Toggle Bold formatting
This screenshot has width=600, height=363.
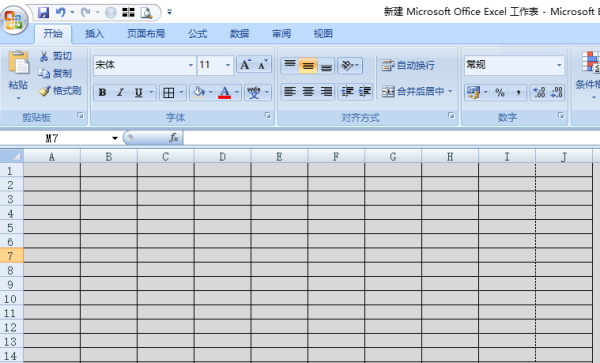(x=102, y=93)
